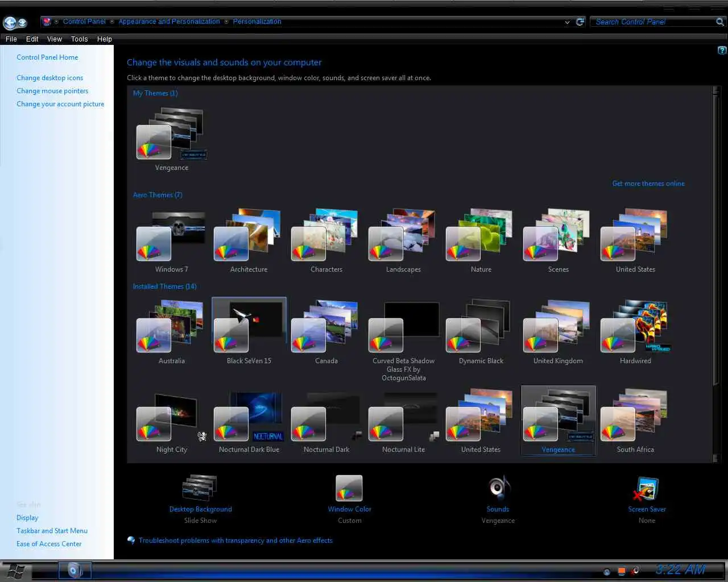Viewport: 728px width, 582px height.
Task: Expand arrow after Control Panel breadcrumb
Action: point(113,22)
